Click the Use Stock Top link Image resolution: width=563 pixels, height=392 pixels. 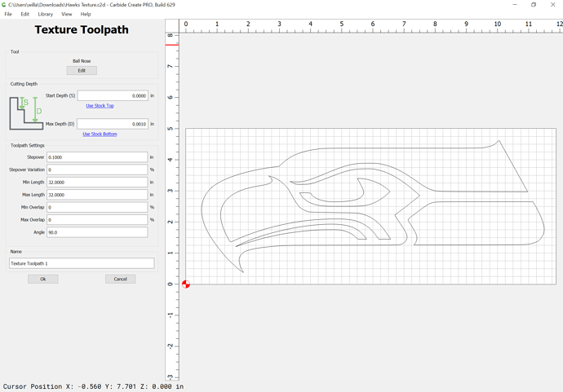(x=100, y=106)
